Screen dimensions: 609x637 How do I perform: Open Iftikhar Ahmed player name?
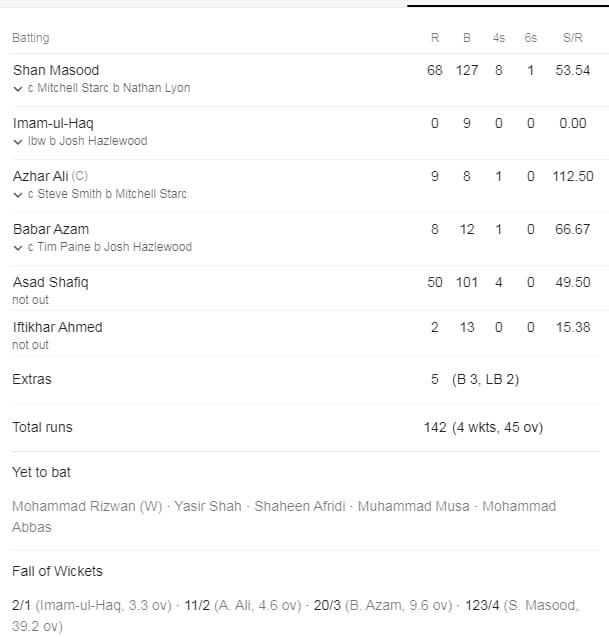[x=57, y=327]
